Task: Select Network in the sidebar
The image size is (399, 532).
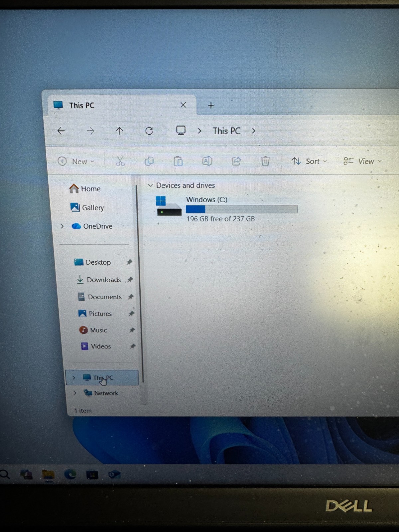Action: click(x=101, y=393)
